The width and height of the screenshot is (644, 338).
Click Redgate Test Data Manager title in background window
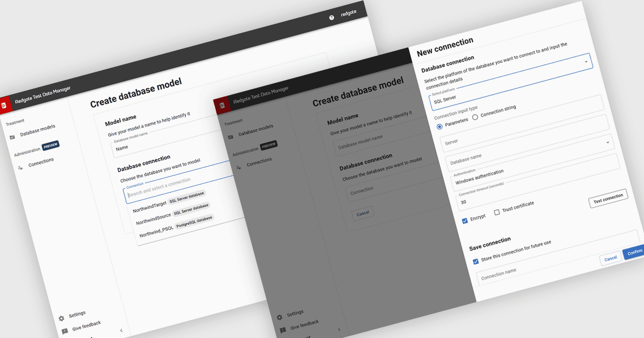tap(43, 95)
